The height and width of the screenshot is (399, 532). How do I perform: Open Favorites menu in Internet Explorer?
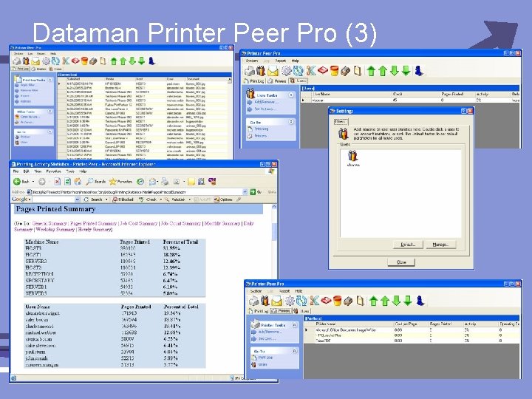[54, 171]
